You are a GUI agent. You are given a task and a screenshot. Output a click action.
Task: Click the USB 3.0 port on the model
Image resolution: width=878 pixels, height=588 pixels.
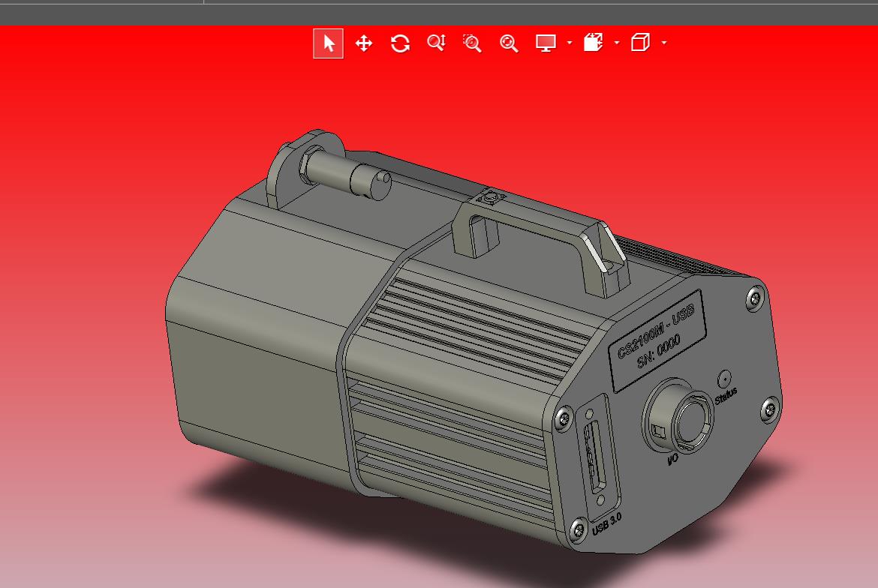point(594,458)
